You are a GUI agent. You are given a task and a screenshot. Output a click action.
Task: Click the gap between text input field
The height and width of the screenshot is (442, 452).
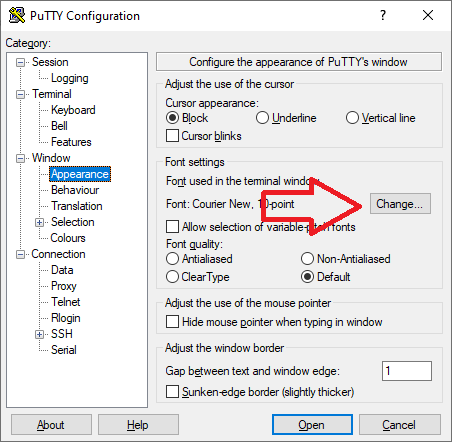[407, 371]
